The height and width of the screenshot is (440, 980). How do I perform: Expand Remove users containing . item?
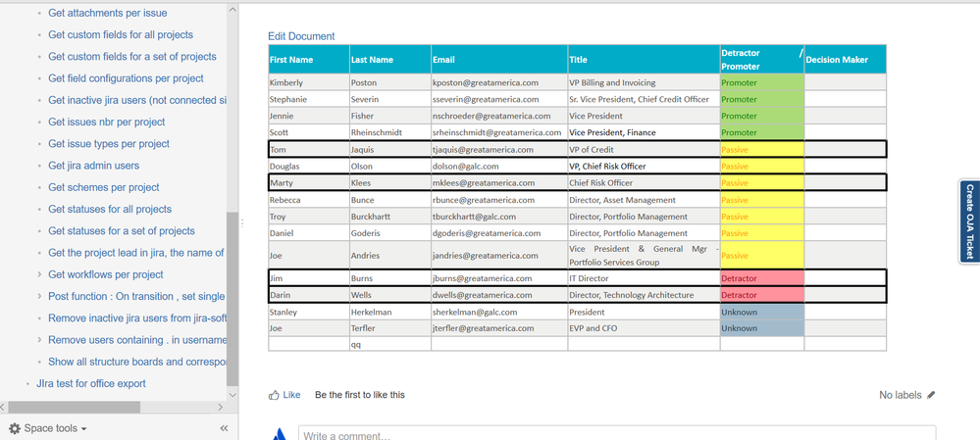(40, 340)
